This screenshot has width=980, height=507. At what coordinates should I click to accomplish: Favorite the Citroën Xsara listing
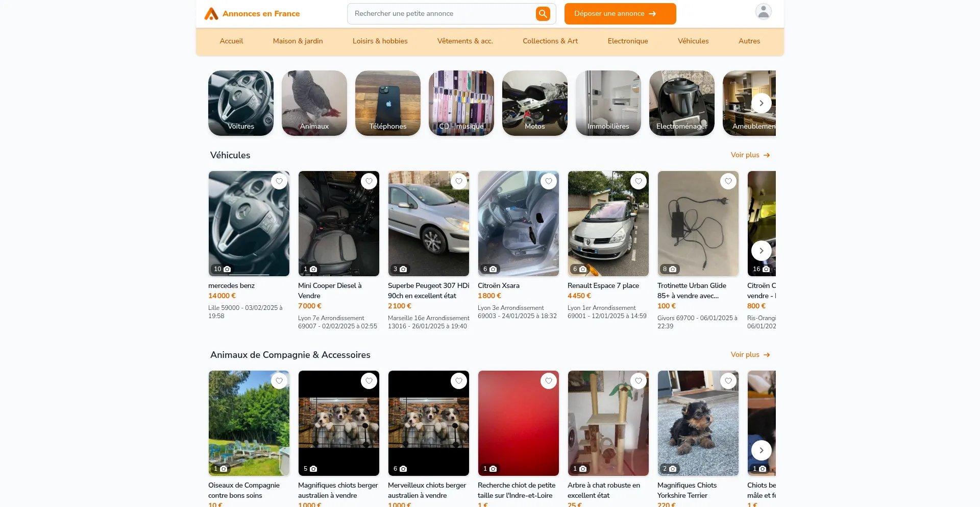click(x=549, y=181)
